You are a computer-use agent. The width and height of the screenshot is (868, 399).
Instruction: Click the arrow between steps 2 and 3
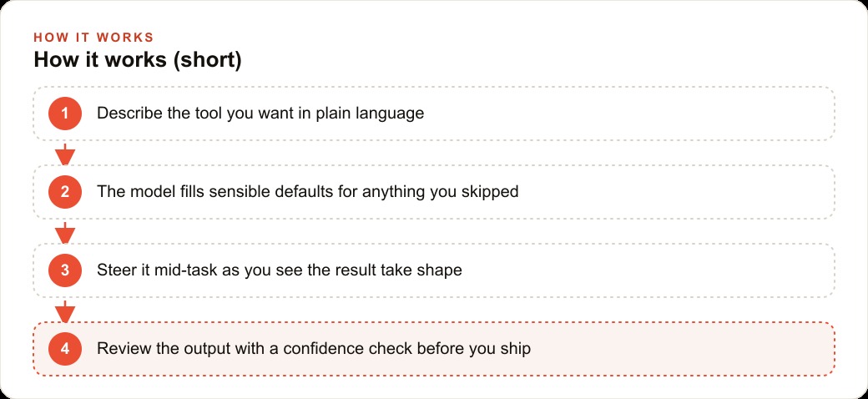coord(65,232)
